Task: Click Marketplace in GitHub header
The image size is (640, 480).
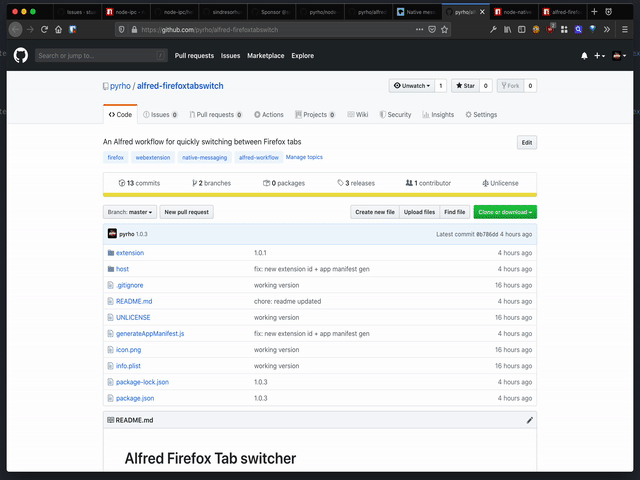Action: pos(266,56)
